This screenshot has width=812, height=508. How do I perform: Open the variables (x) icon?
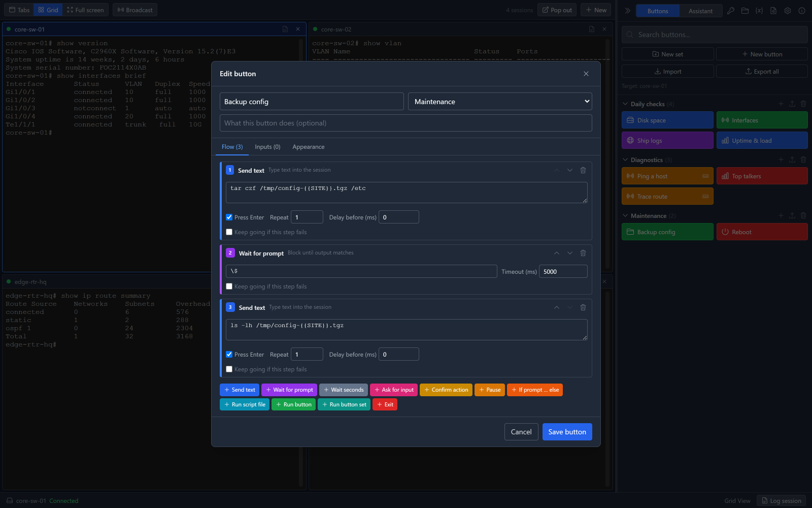(x=759, y=11)
